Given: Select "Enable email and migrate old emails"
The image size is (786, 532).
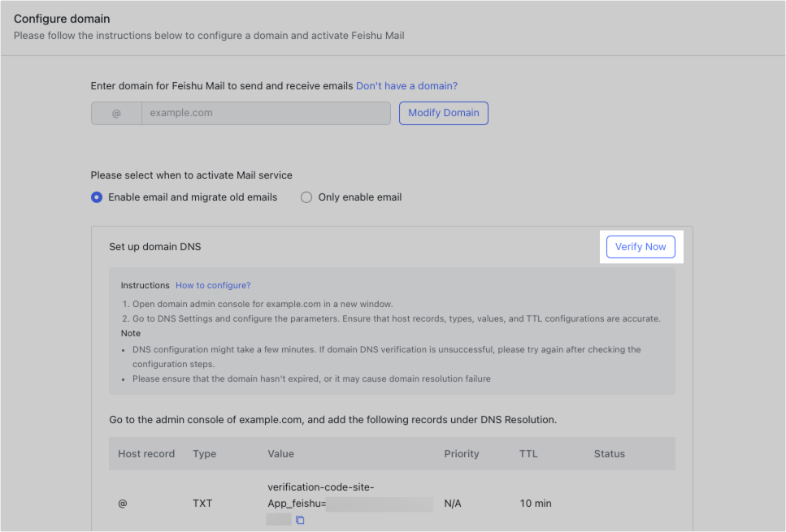Looking at the screenshot, I should coord(97,197).
